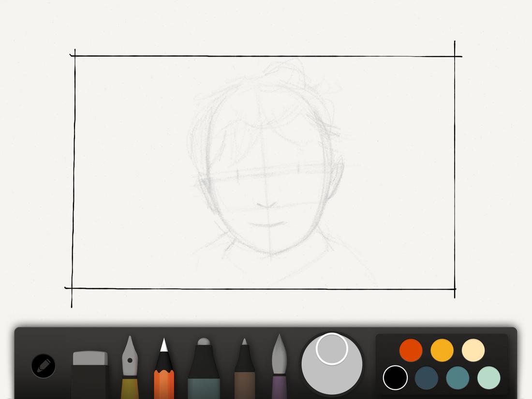This screenshot has height=399, width=532.
Task: Pick the mint green color swatch
Action: pos(488,378)
